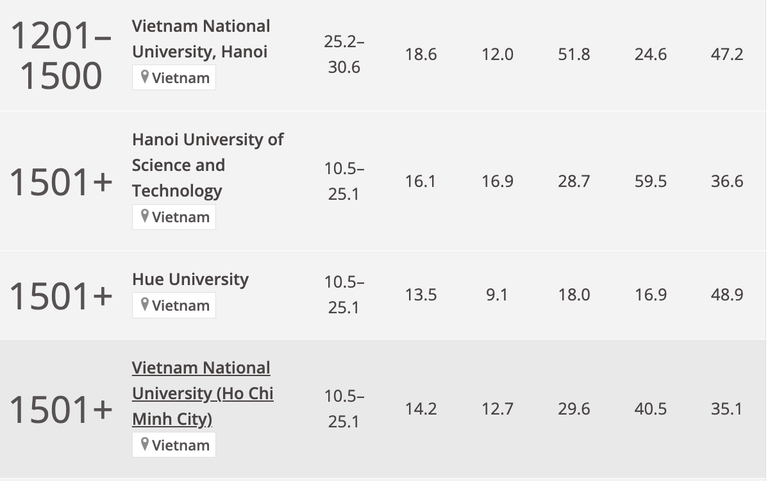Click the 48.9 score in Hue University row

coord(727,295)
